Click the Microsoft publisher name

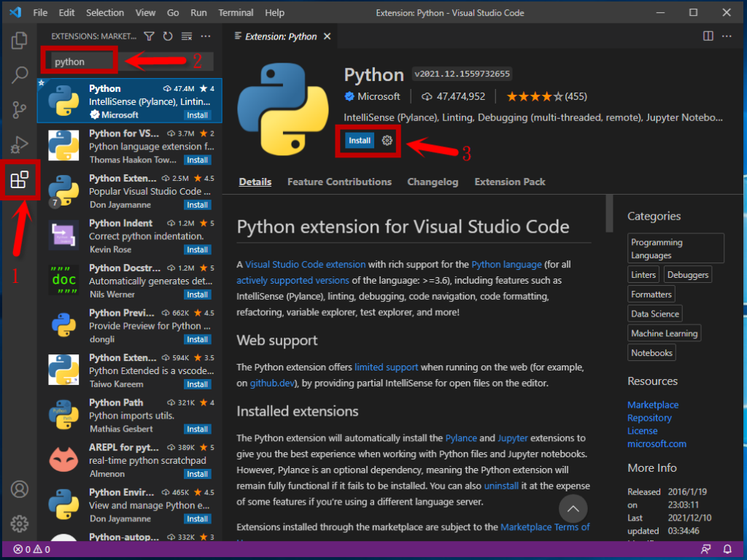(379, 97)
